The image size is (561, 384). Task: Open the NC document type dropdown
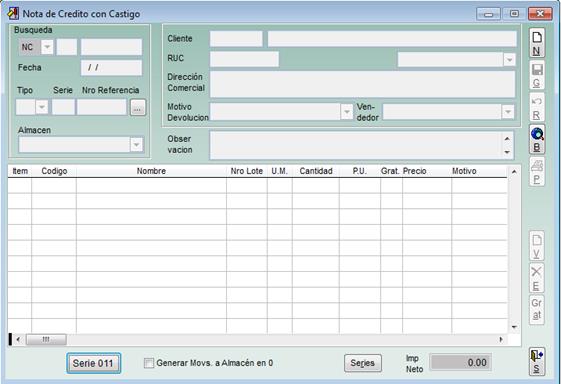coord(47,47)
